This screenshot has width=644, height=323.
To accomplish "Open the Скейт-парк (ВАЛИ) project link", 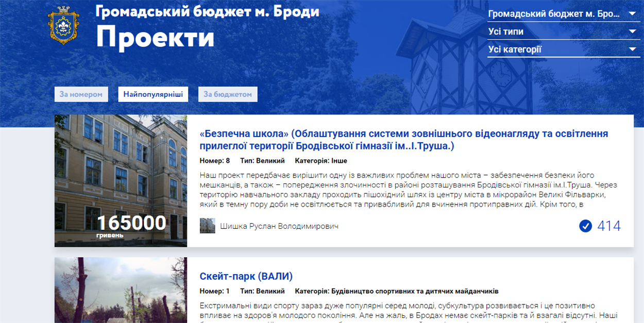I will point(246,276).
